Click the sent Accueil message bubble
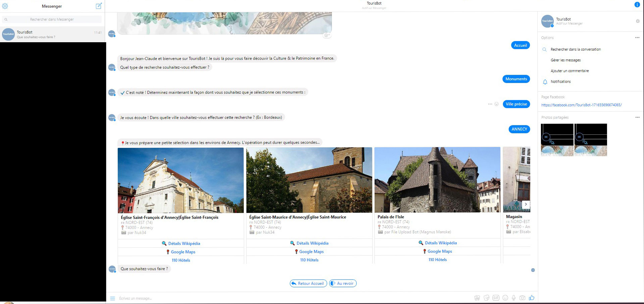The width and height of the screenshot is (644, 304). click(x=520, y=45)
